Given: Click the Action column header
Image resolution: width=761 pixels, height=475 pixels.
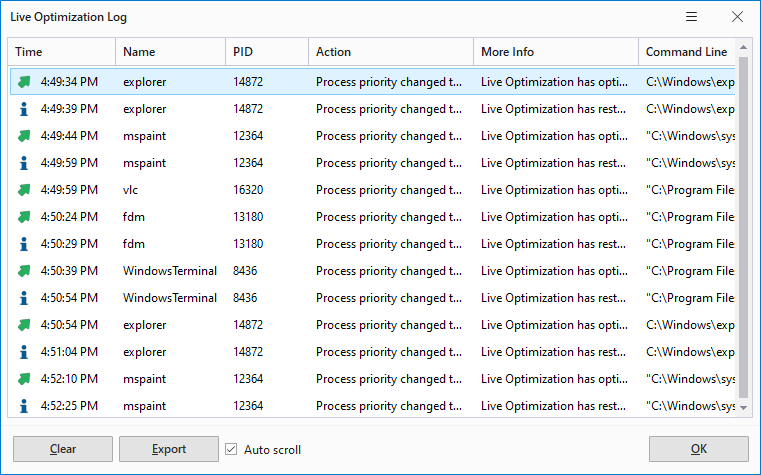Looking at the screenshot, I should click(390, 52).
